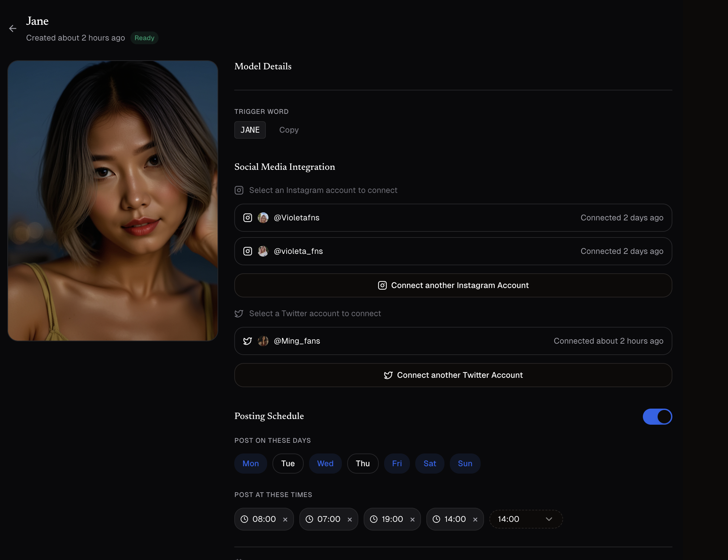728x560 pixels.
Task: Remove the 08:00 posting time
Action: (x=285, y=519)
